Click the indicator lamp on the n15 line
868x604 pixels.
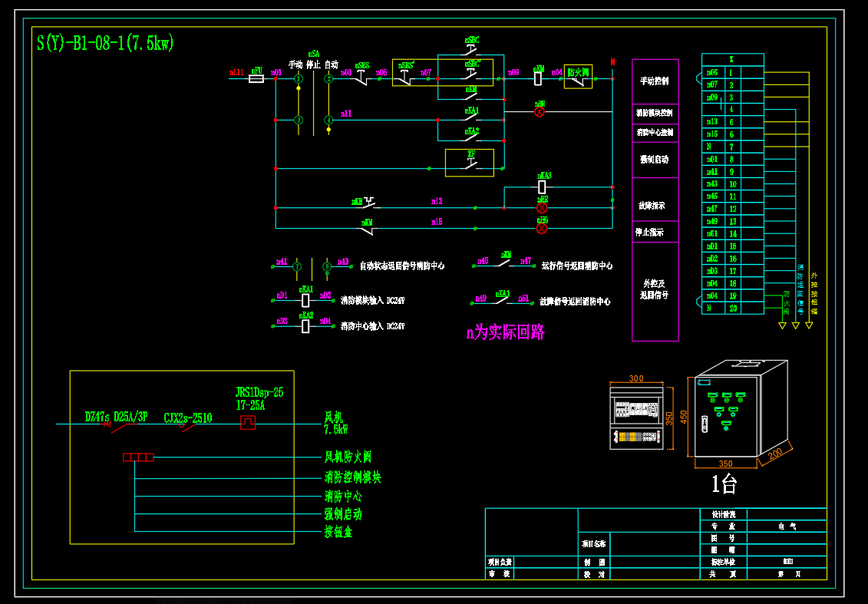[x=542, y=228]
